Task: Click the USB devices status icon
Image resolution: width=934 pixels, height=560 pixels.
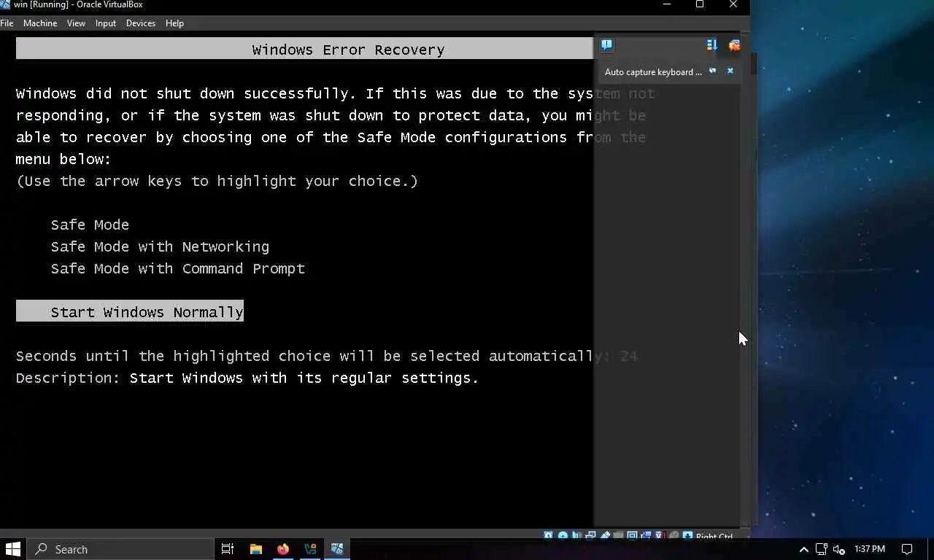Action: click(606, 536)
